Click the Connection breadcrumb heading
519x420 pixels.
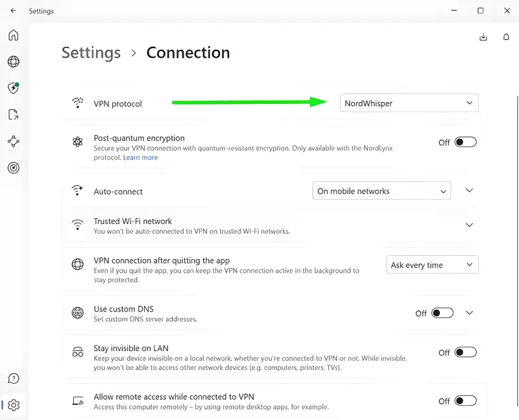click(188, 53)
